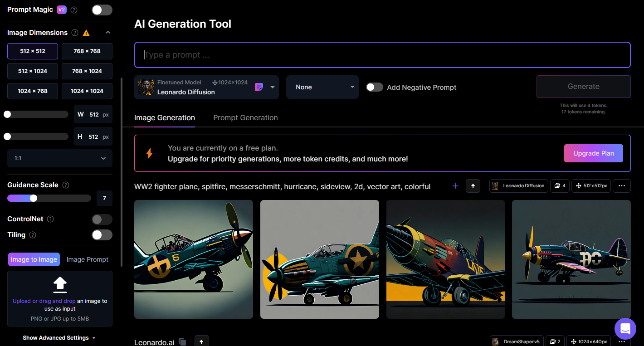The height and width of the screenshot is (346, 644).
Task: Click the up-arrow button beside Leonardo.ai prompt
Action: tap(202, 341)
